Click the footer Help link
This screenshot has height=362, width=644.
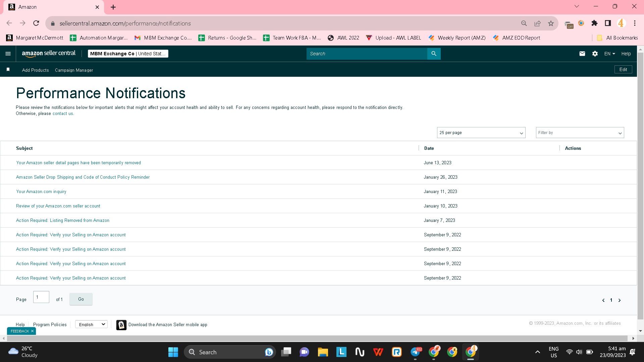[20, 324]
